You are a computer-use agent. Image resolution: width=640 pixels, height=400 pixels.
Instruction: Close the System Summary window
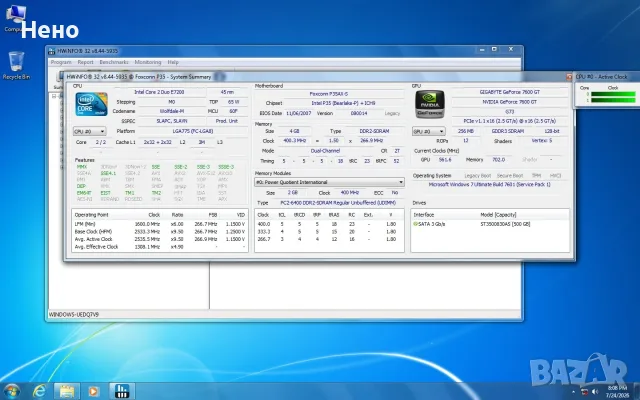(569, 77)
